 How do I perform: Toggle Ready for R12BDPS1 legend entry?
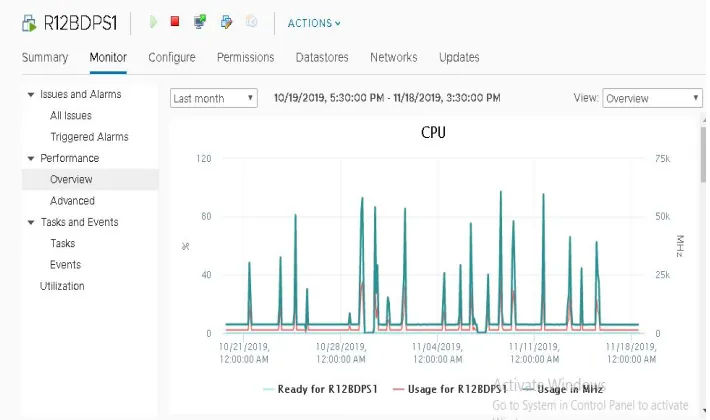320,389
